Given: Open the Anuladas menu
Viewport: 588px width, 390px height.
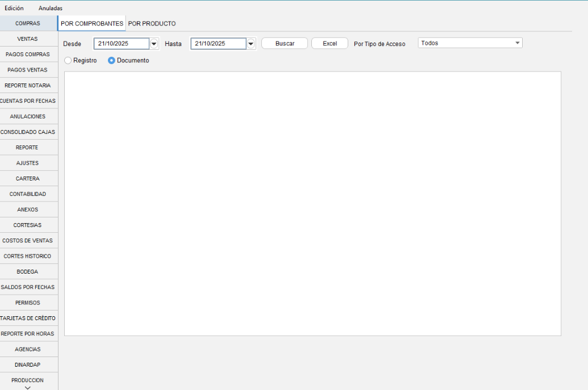Looking at the screenshot, I should pyautogui.click(x=51, y=9).
